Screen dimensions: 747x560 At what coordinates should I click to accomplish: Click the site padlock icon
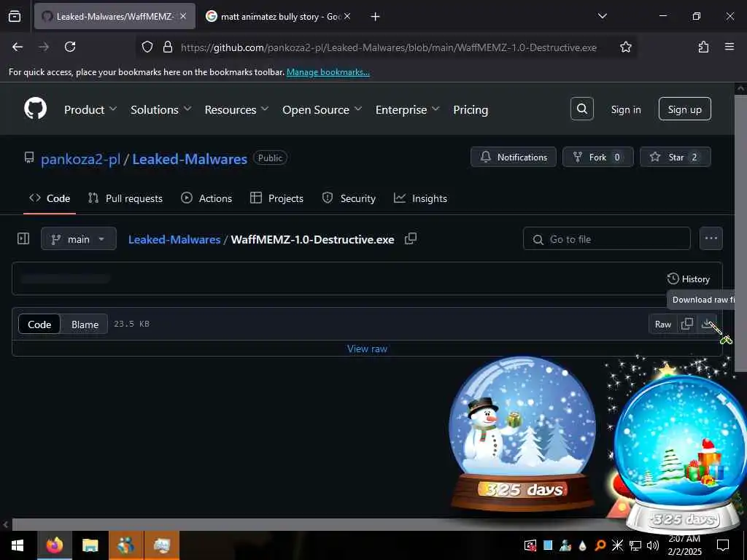pos(167,47)
